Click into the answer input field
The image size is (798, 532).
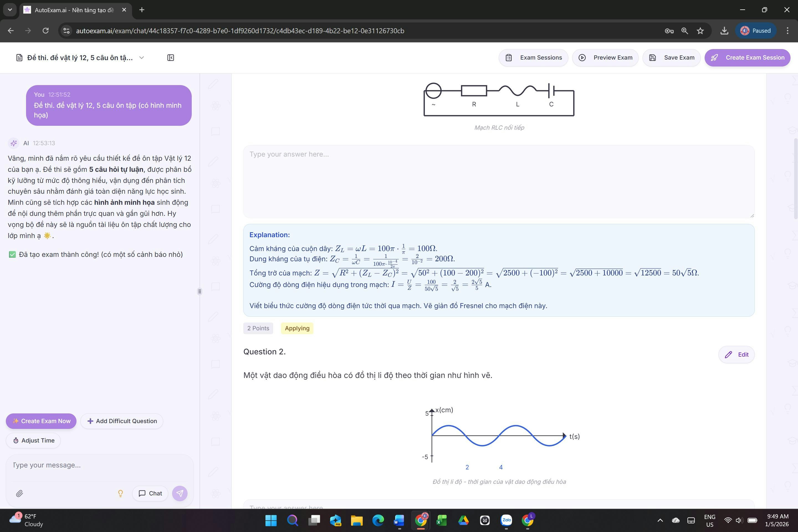coord(498,181)
